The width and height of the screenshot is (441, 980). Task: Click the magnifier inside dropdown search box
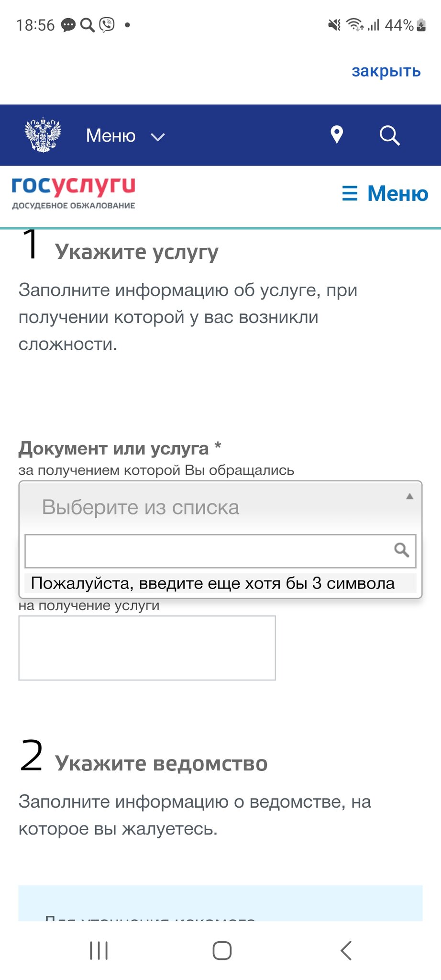tap(401, 550)
